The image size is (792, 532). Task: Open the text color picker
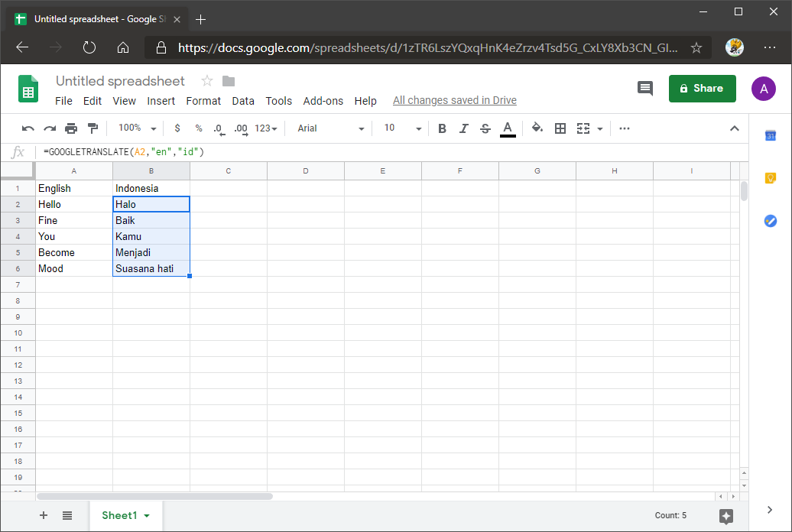coord(508,128)
